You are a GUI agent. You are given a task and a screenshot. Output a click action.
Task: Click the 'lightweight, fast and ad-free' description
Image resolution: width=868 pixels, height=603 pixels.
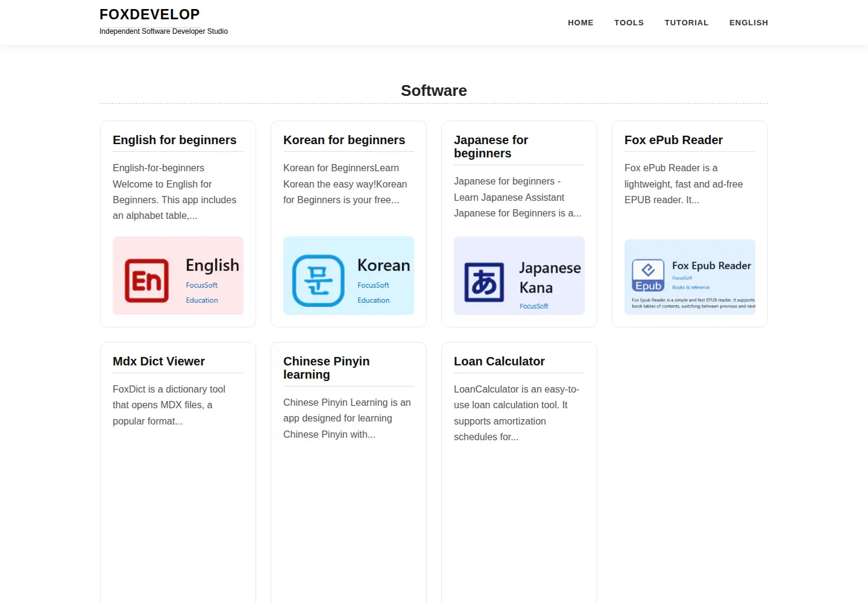click(x=684, y=184)
